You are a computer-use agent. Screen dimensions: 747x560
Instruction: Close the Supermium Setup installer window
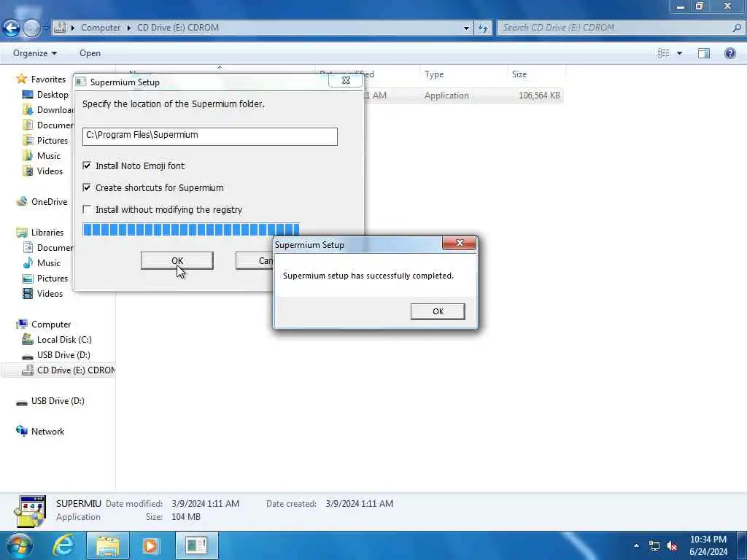pos(346,80)
